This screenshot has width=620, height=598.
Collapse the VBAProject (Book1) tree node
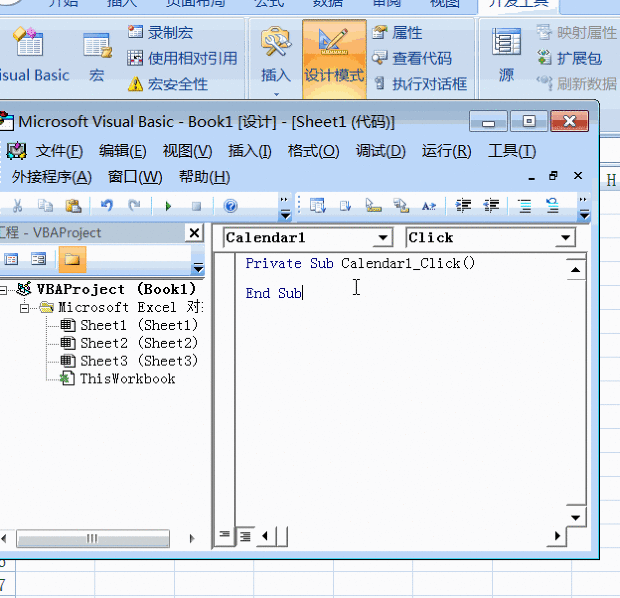pyautogui.click(x=3, y=291)
